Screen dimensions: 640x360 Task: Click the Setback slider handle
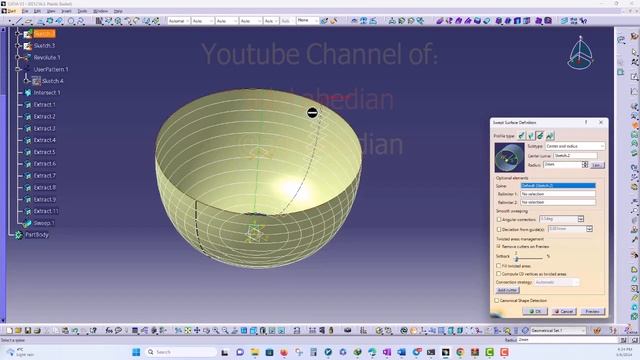(516, 259)
